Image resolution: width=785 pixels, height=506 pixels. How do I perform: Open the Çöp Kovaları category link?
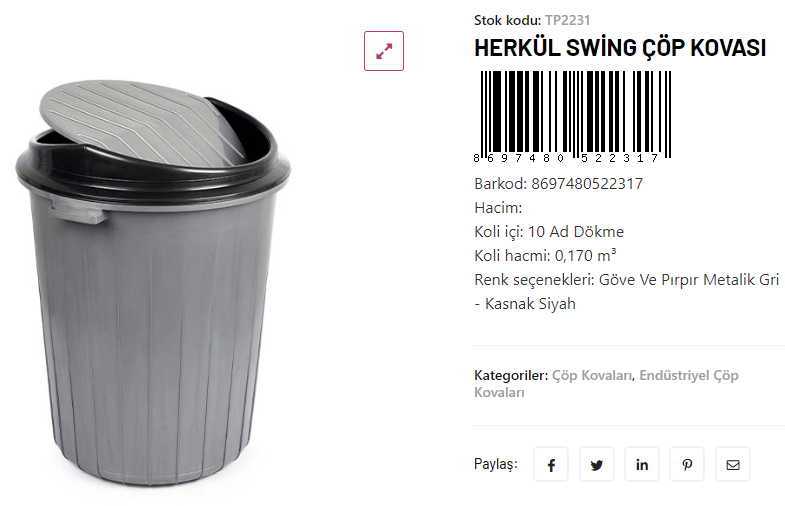pos(592,375)
